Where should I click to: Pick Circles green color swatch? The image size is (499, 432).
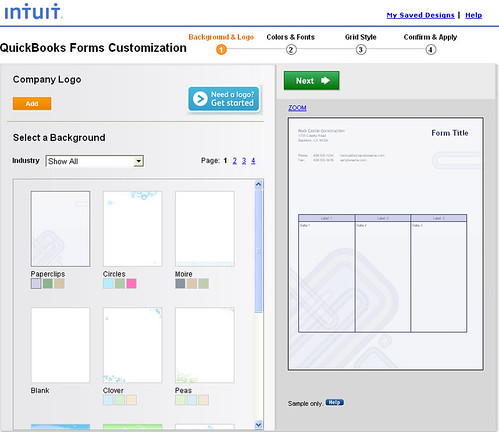(120, 284)
